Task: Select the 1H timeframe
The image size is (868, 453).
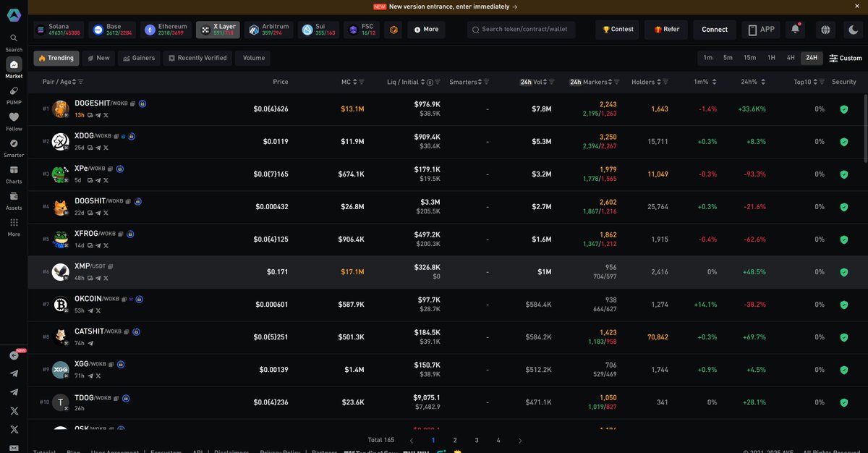Action: coord(772,58)
